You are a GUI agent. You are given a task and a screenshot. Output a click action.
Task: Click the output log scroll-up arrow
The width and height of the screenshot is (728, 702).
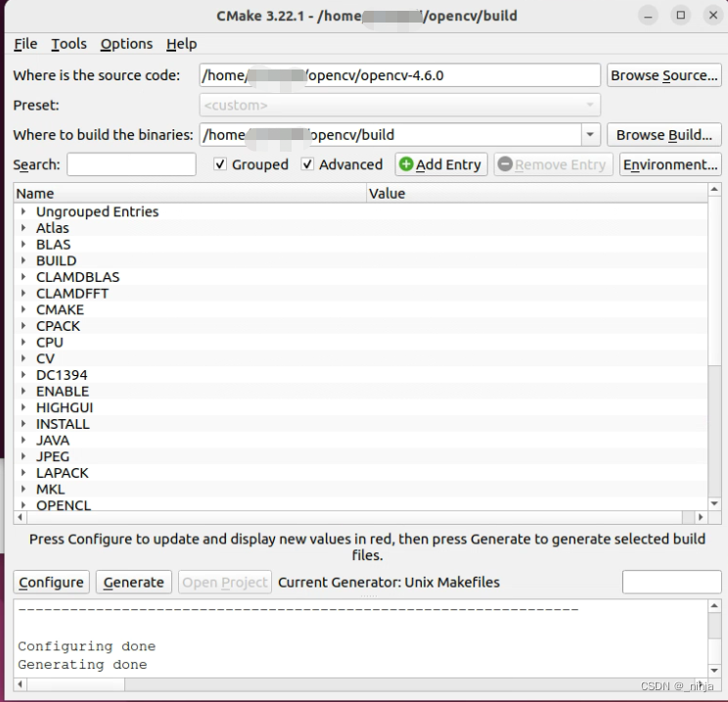(714, 605)
